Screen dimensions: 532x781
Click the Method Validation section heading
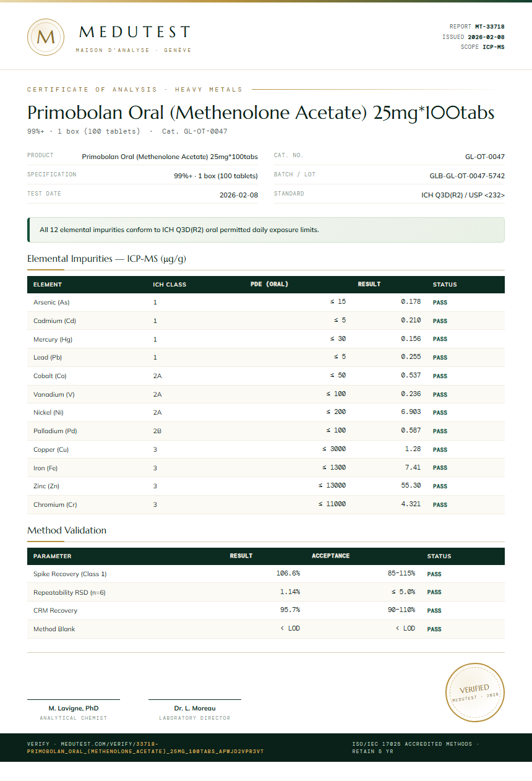(x=67, y=530)
